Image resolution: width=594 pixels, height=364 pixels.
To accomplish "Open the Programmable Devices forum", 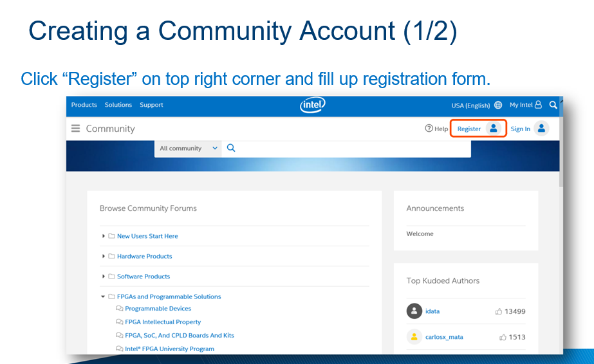I will coord(158,309).
